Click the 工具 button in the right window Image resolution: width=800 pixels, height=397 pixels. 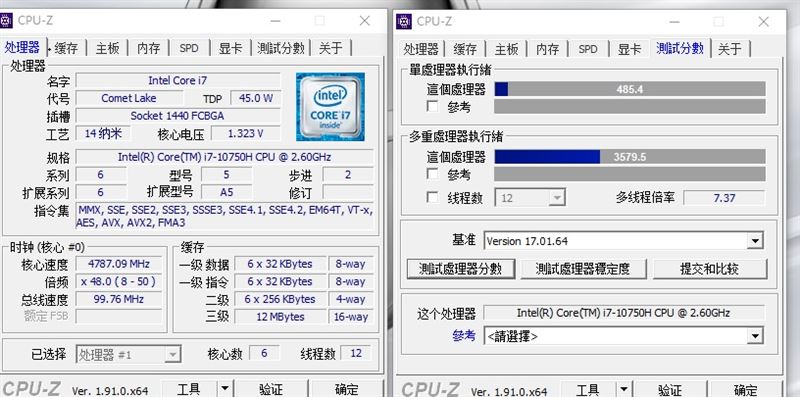tap(588, 390)
